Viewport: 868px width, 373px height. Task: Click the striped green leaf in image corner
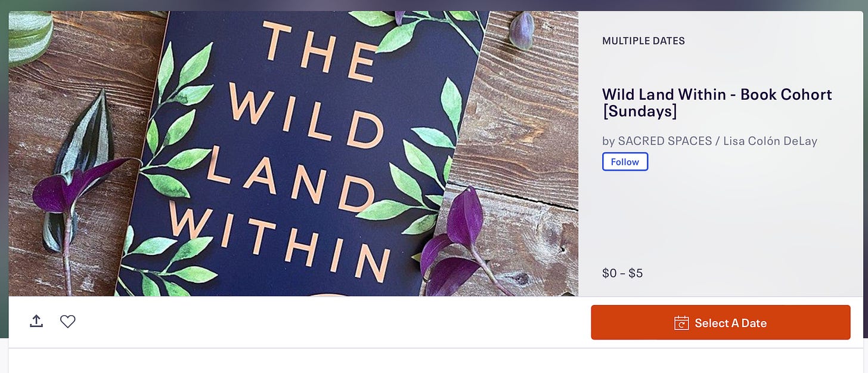click(30, 36)
